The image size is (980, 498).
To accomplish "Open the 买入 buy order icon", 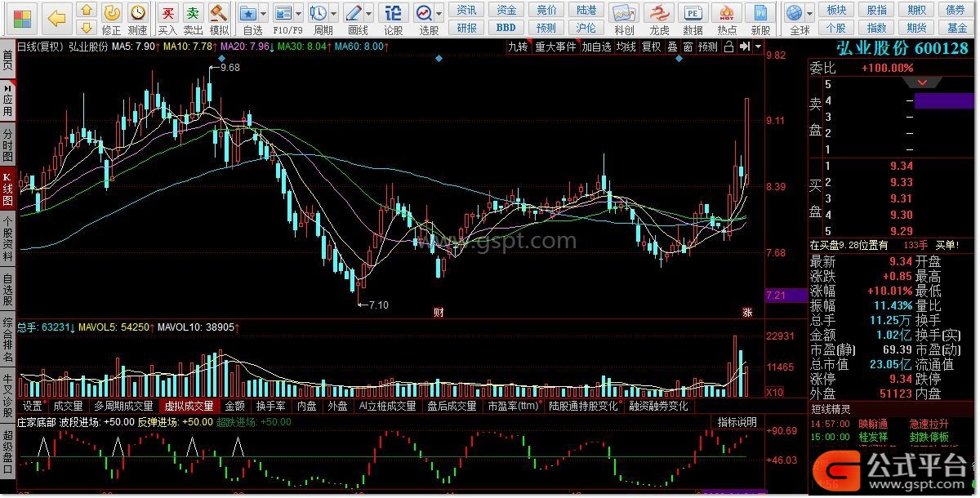I will point(167,19).
